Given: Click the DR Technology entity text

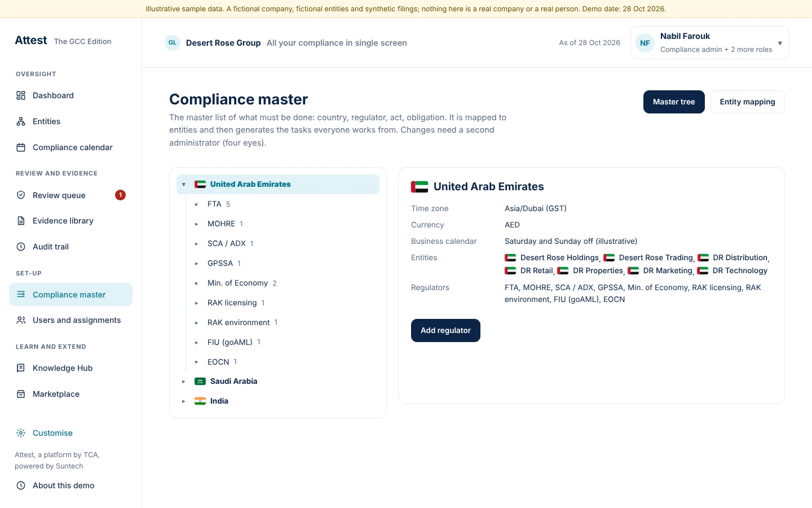Looking at the screenshot, I should coord(740,270).
